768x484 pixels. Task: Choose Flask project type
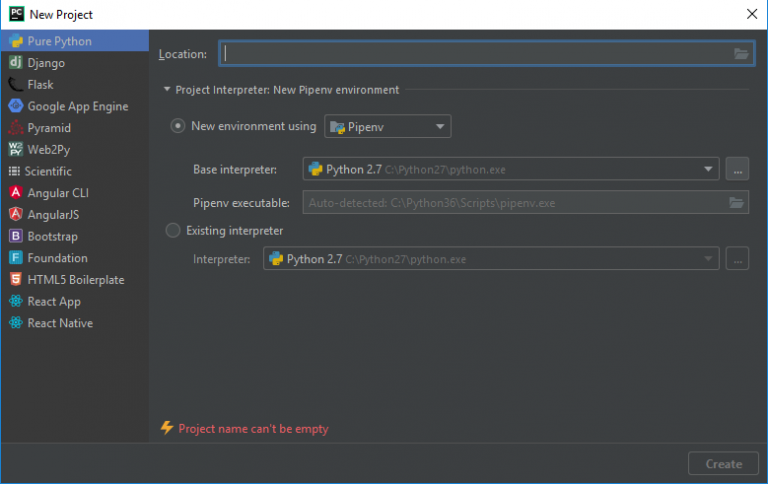pos(75,84)
